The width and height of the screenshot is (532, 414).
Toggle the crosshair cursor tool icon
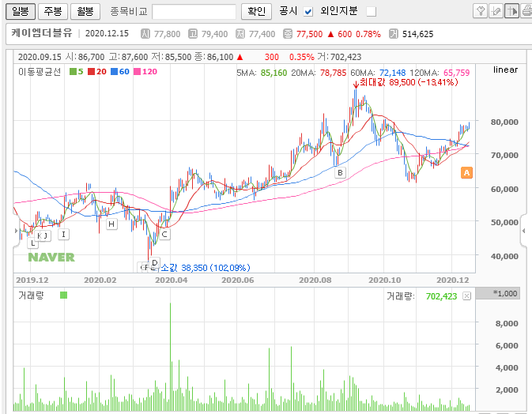click(511, 11)
